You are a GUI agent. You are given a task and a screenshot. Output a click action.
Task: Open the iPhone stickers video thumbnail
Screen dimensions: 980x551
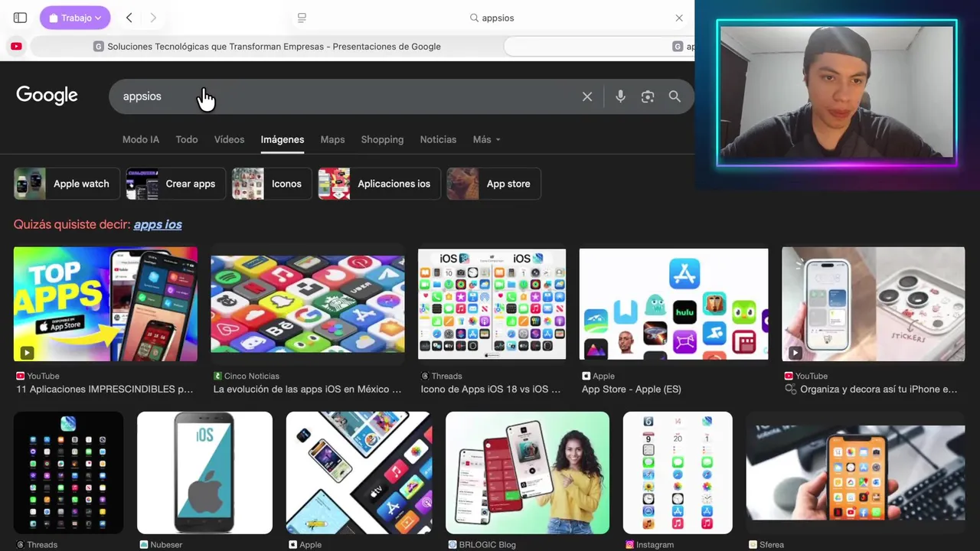click(x=874, y=304)
